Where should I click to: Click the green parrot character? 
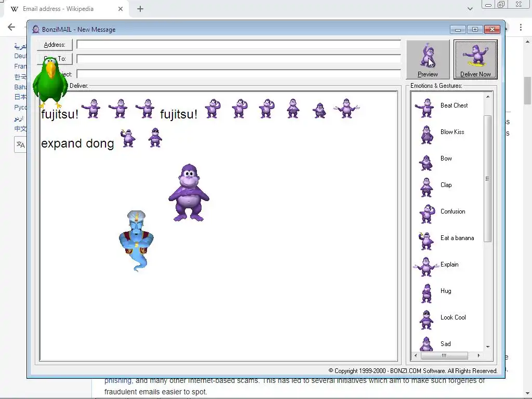click(x=50, y=82)
